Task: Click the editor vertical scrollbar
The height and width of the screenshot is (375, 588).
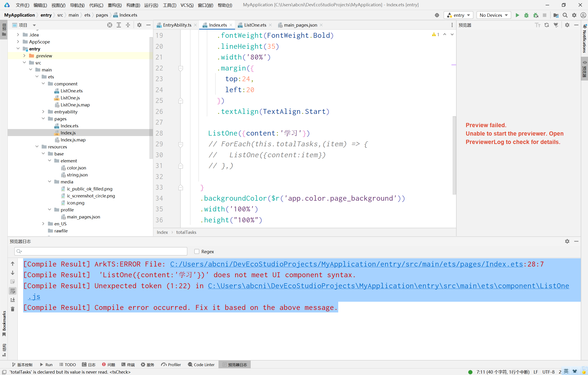Action: click(454, 155)
